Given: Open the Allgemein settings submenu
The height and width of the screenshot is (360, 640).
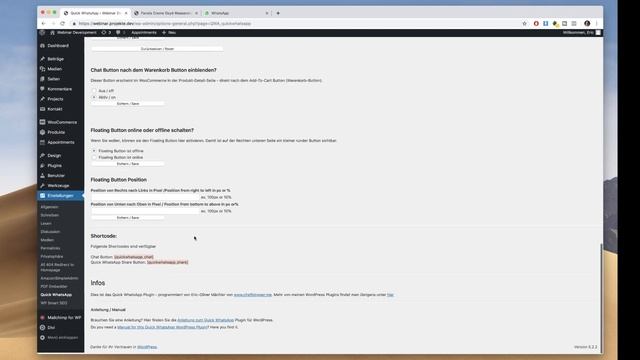Looking at the screenshot, I should [49, 207].
